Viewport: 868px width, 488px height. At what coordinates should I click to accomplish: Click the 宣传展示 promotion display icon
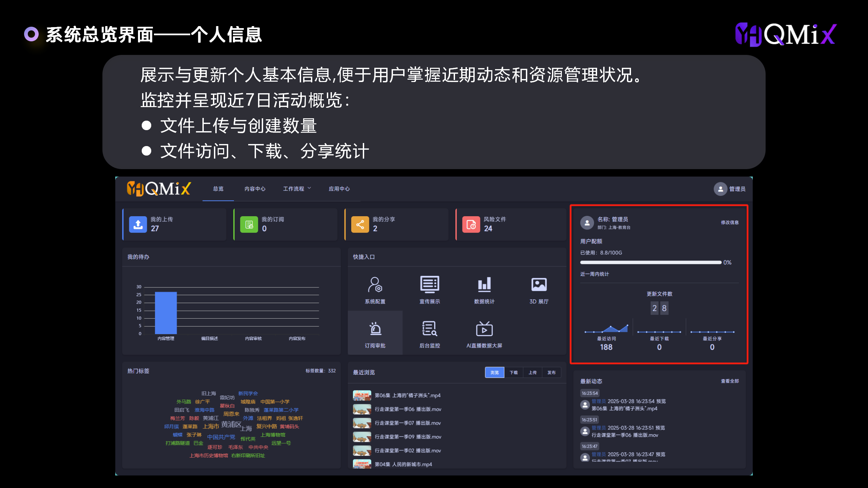430,285
